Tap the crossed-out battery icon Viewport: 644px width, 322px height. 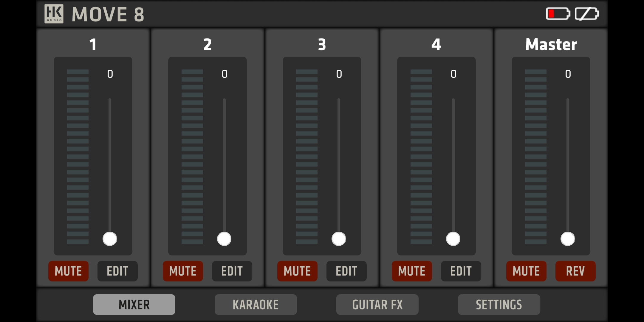(586, 14)
